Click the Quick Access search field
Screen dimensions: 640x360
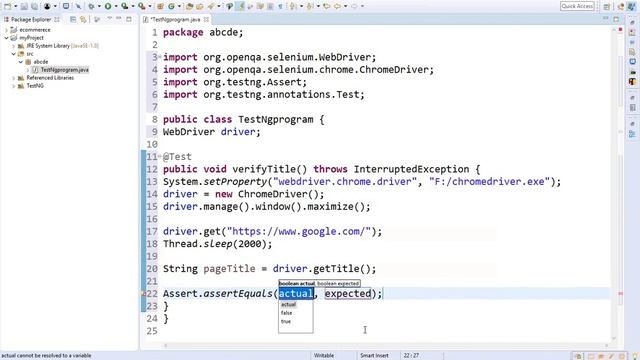[577, 6]
